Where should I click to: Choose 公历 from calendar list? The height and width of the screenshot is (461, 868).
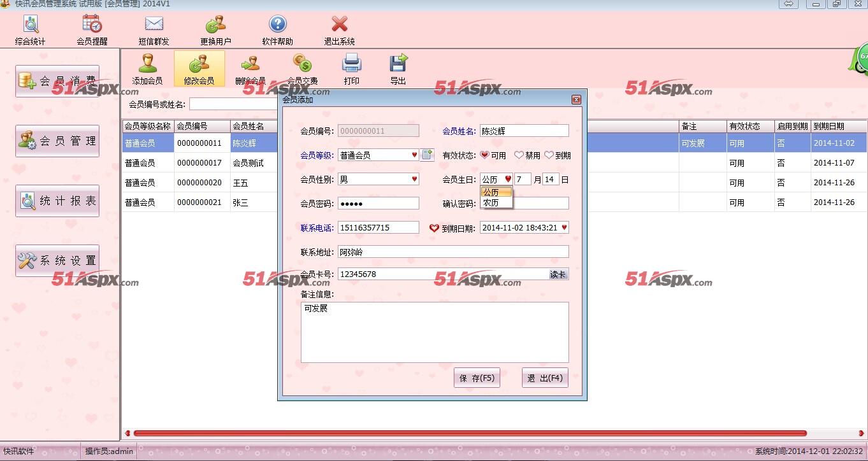[496, 192]
